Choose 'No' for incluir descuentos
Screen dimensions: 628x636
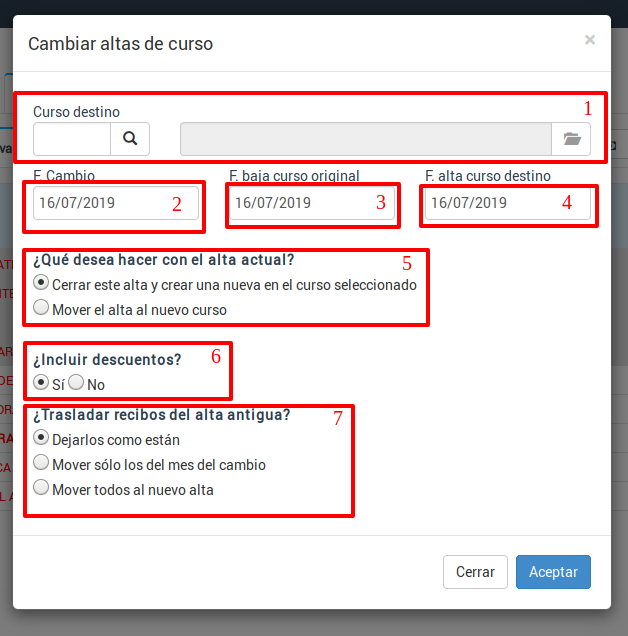[x=76, y=382]
